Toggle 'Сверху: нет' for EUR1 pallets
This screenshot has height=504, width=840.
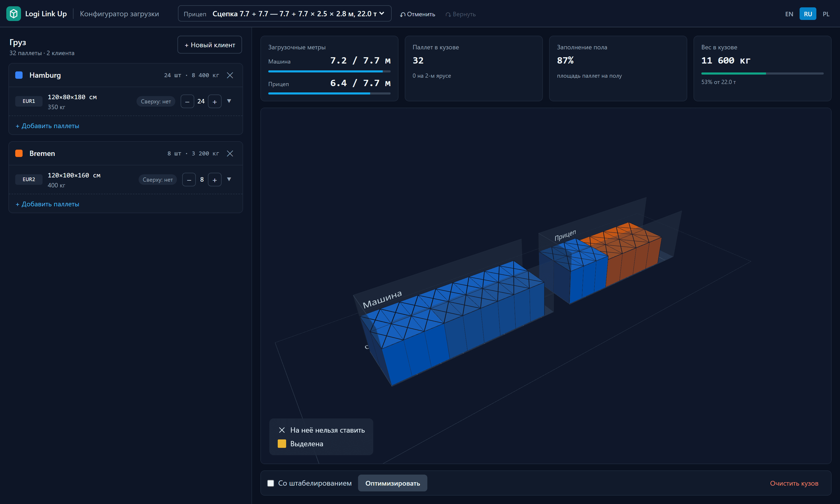pos(156,102)
